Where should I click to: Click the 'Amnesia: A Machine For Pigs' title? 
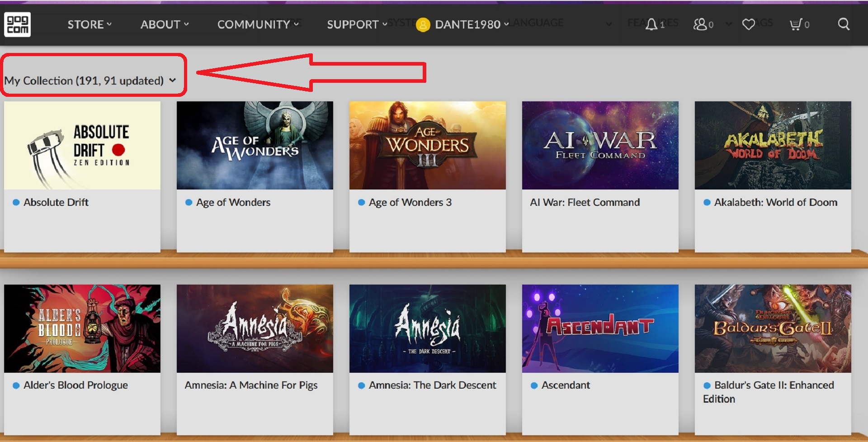(x=251, y=385)
